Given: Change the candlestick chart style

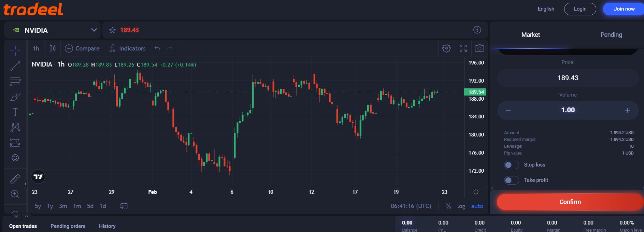Looking at the screenshot, I should click(53, 48).
